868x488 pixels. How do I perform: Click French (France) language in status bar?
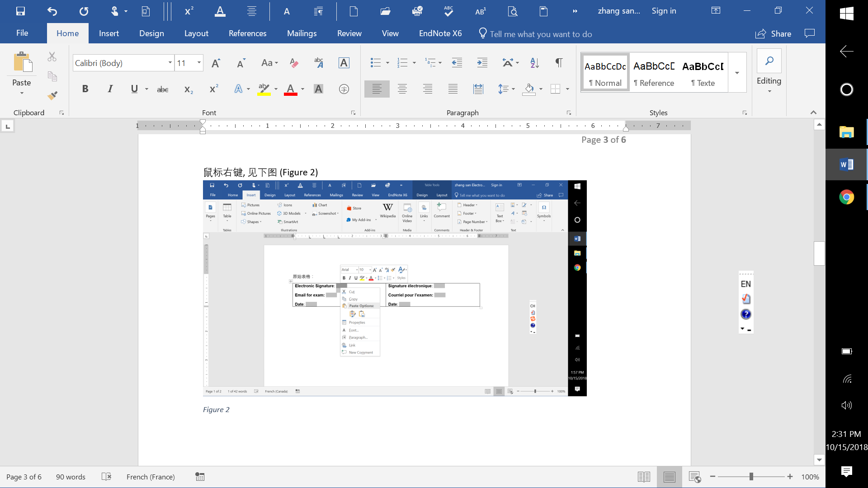[151, 477]
